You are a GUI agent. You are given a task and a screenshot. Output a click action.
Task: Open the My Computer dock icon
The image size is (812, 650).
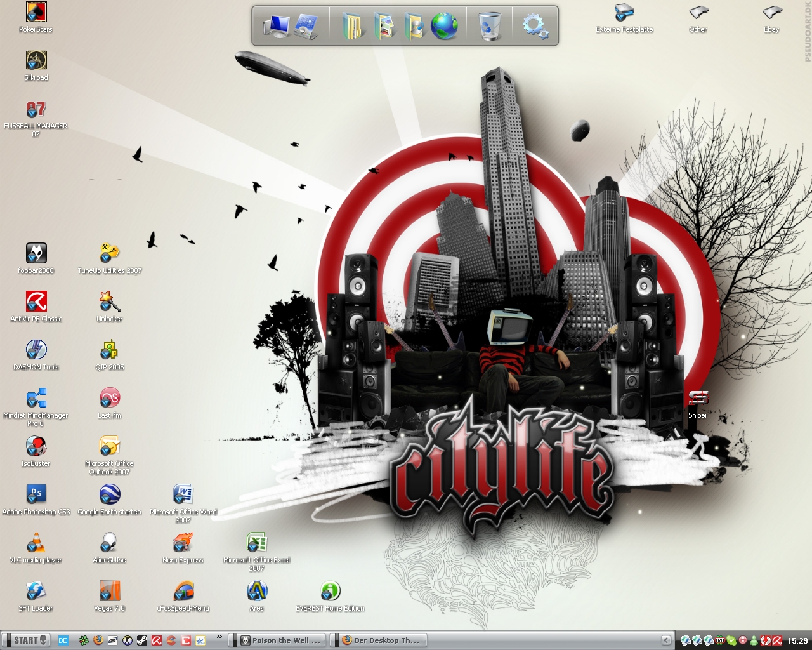click(276, 26)
